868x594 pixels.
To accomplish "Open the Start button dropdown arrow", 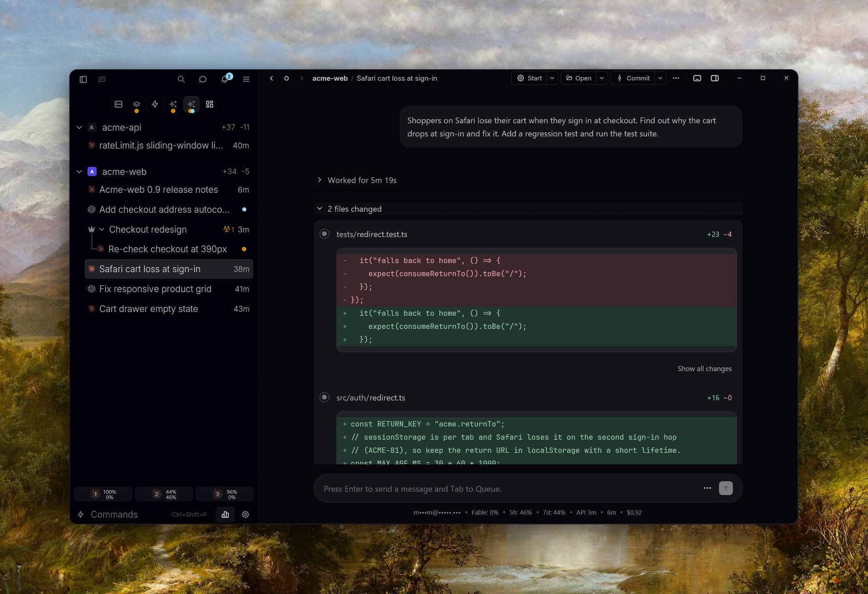I will point(552,78).
